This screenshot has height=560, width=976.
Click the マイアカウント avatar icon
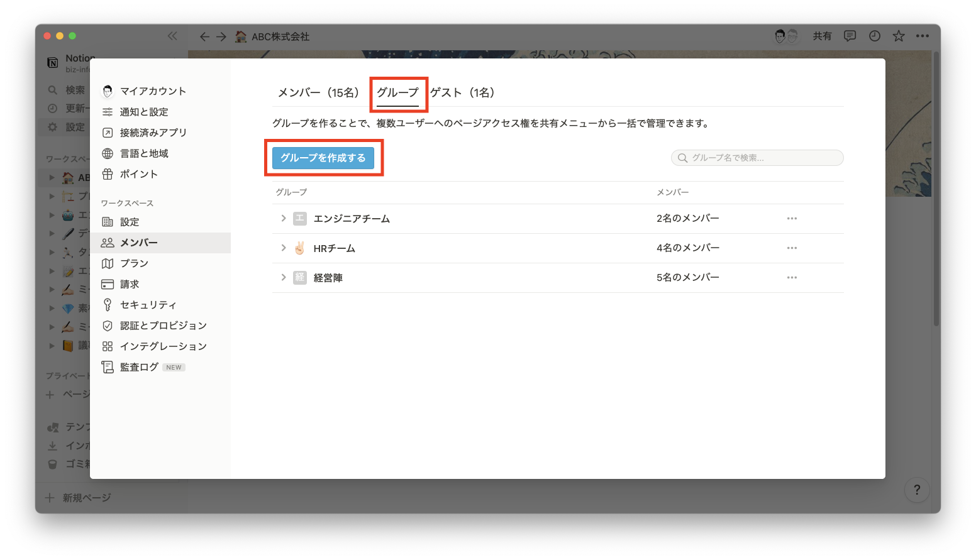coord(108,91)
